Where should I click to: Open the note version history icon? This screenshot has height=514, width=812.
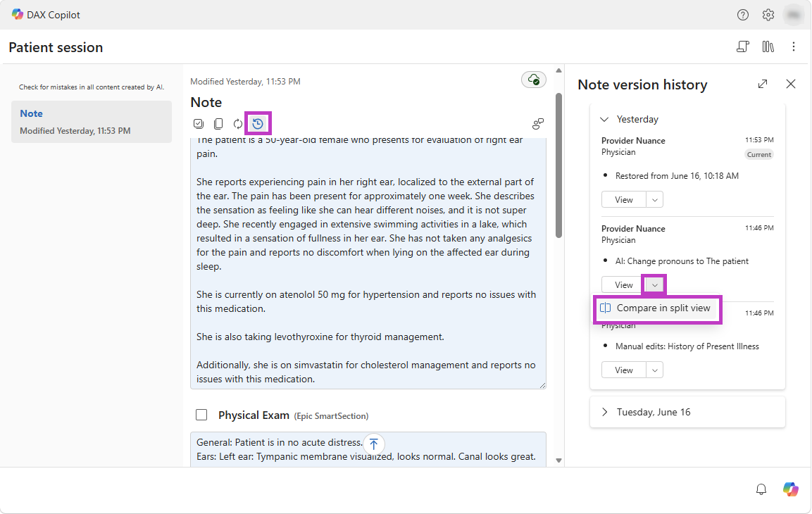click(257, 124)
